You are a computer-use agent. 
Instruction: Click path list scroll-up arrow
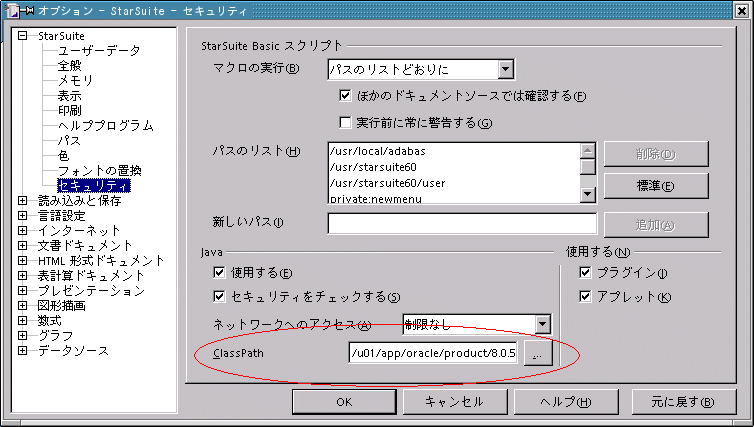pos(588,151)
